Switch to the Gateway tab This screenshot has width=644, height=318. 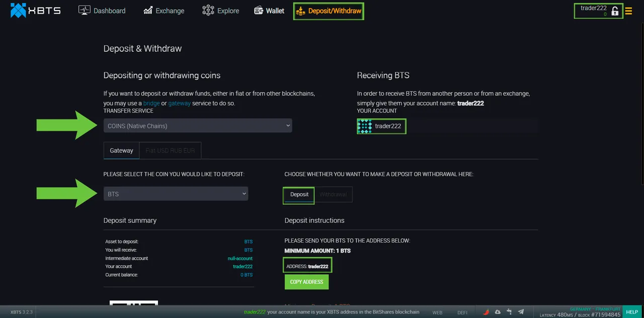pyautogui.click(x=121, y=150)
